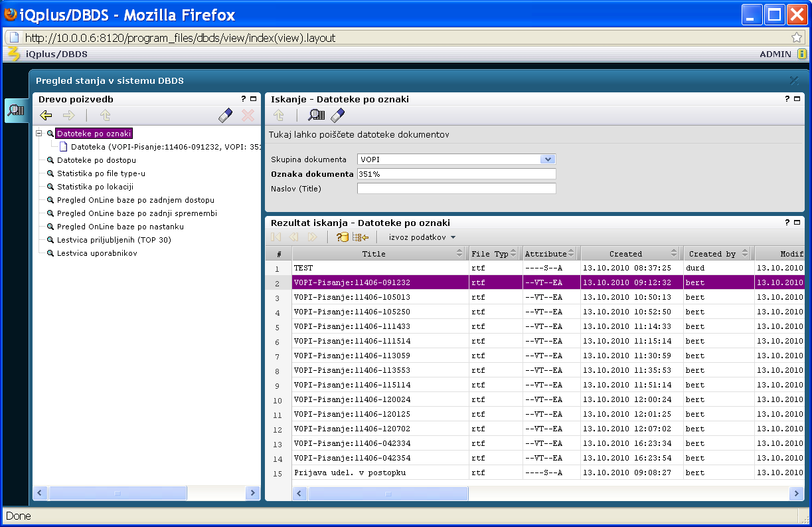Click left arrow of query tree scrollbar
812x527 pixels.
point(40,493)
